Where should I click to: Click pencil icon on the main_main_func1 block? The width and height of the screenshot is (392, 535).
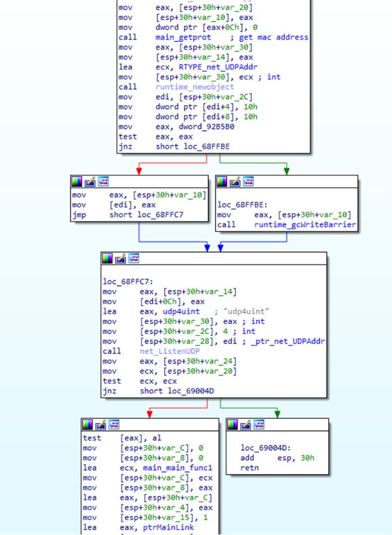point(100,425)
